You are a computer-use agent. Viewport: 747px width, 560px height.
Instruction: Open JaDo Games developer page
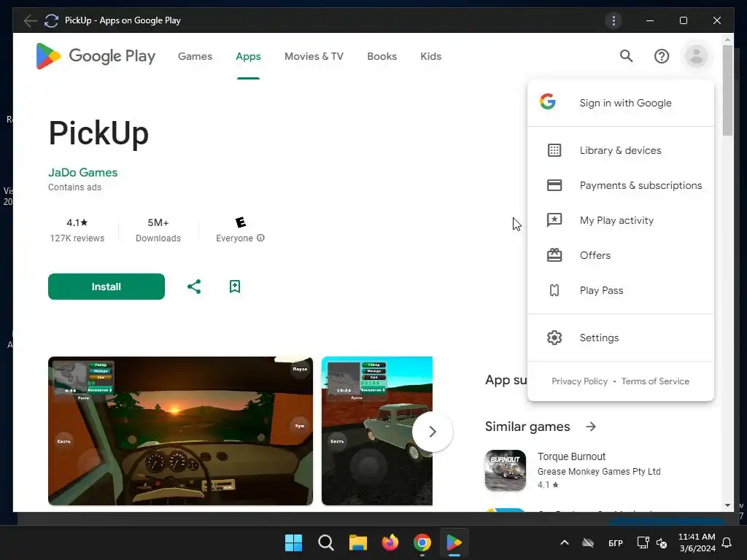83,172
